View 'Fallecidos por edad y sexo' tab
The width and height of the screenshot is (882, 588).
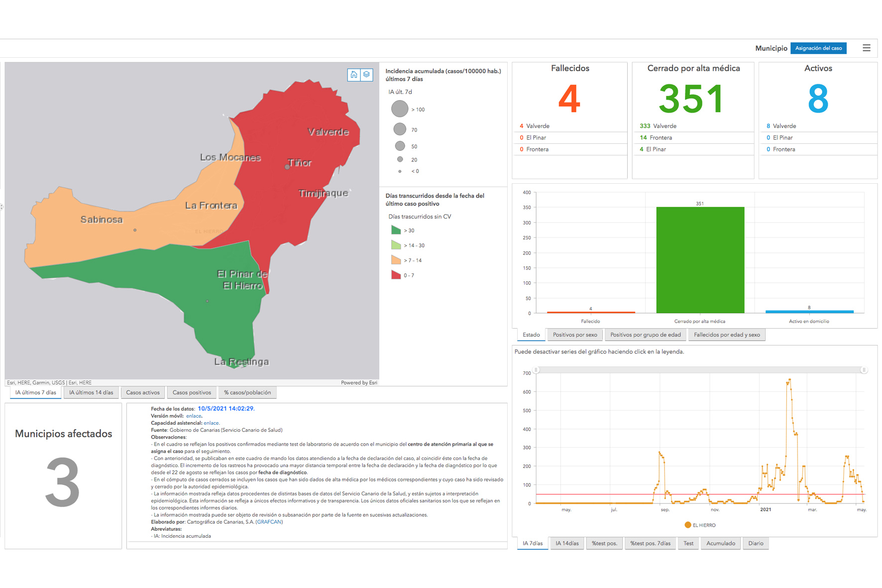click(x=727, y=335)
